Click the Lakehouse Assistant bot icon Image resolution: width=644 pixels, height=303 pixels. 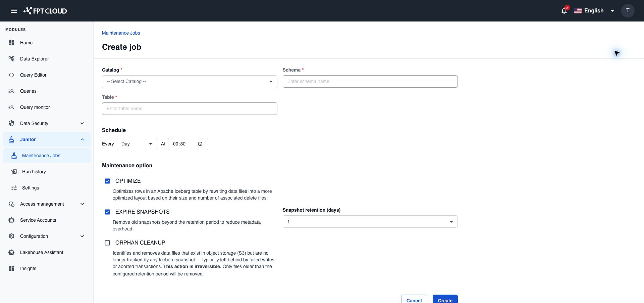point(11,252)
